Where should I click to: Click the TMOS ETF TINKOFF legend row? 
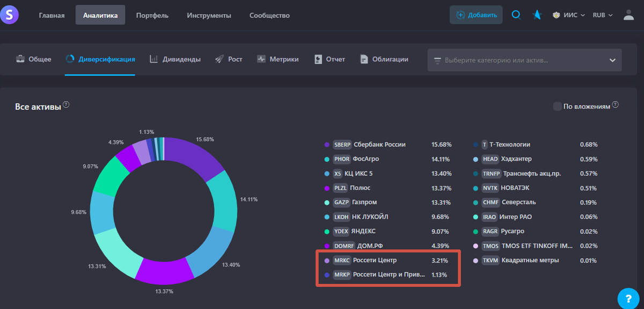click(x=537, y=246)
